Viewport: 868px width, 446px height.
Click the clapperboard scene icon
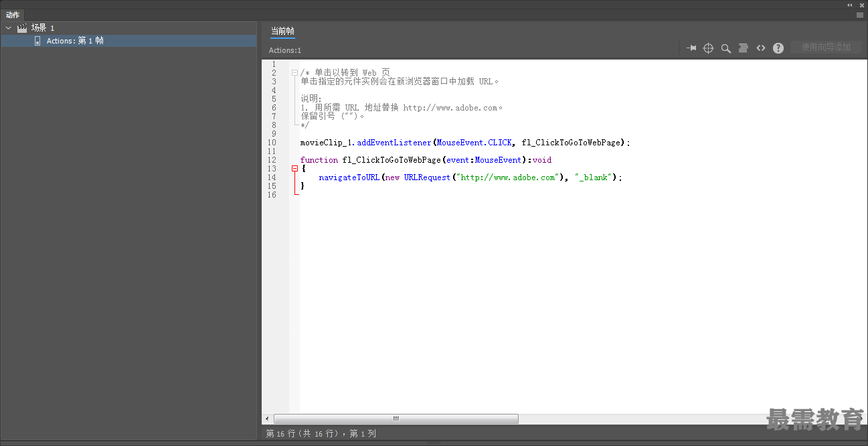(22, 28)
